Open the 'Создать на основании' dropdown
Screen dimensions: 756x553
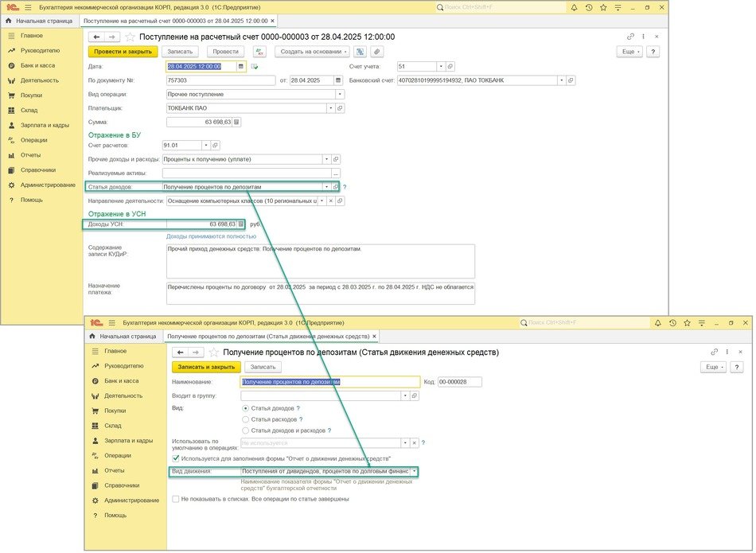tap(313, 52)
